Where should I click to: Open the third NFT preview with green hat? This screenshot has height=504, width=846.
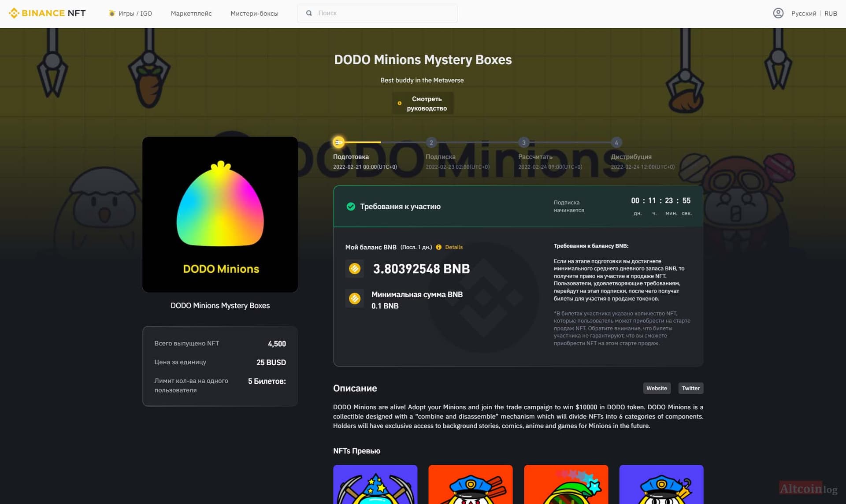(x=566, y=484)
